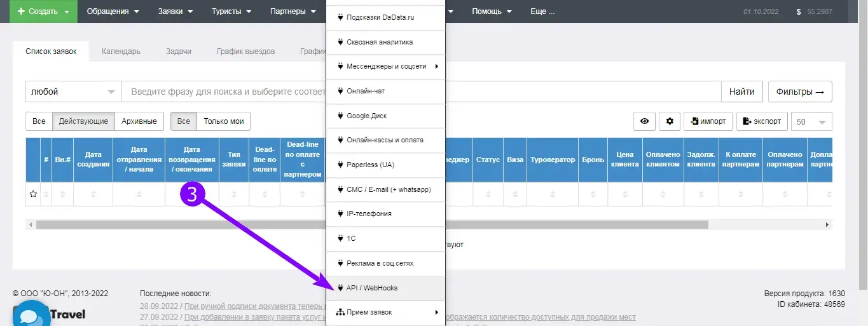This screenshot has height=326, width=868.
Task: Sort by Дата отправления / начала column
Action: tap(139, 160)
